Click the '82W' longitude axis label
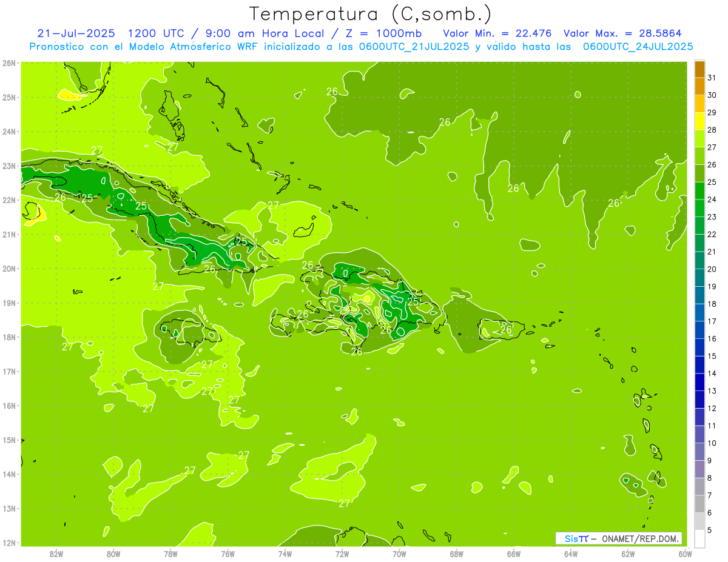 (56, 554)
